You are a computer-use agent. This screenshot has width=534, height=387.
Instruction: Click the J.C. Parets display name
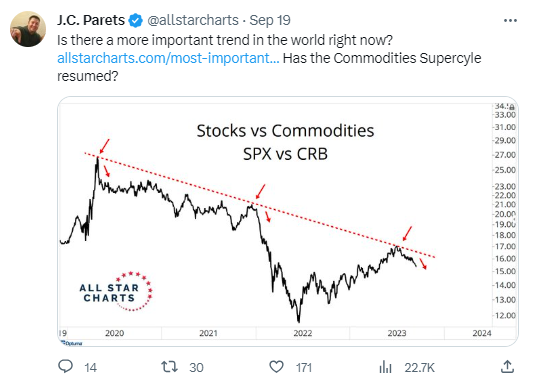point(91,20)
